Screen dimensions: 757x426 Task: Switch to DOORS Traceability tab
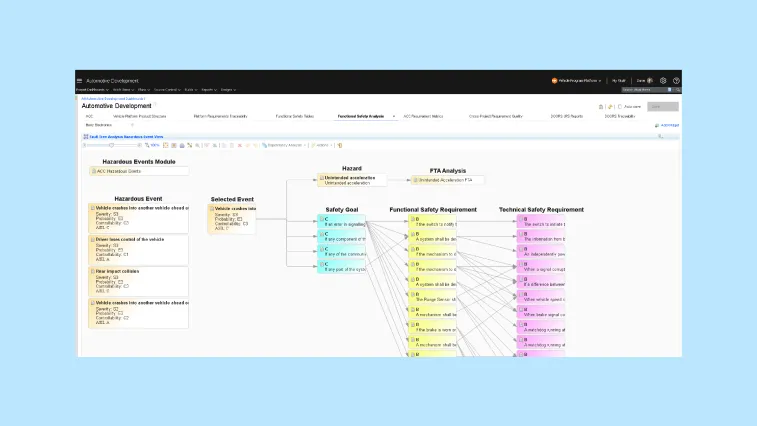(620, 116)
